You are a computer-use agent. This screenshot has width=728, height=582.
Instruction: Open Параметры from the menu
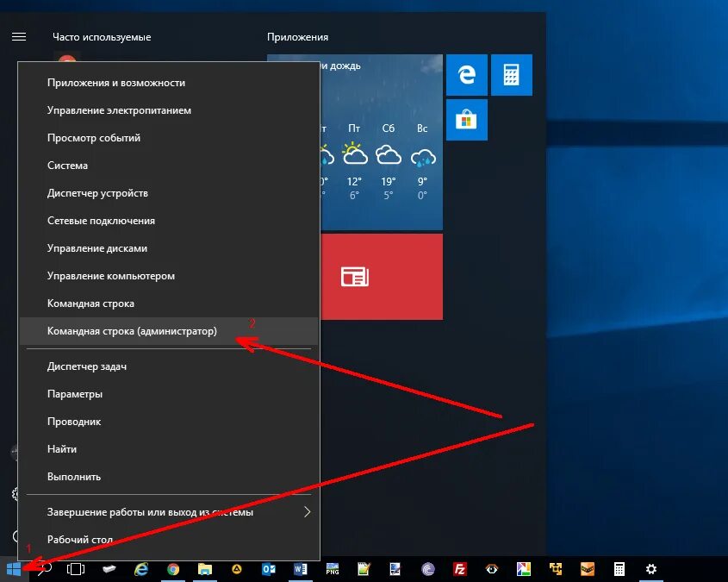169,394
